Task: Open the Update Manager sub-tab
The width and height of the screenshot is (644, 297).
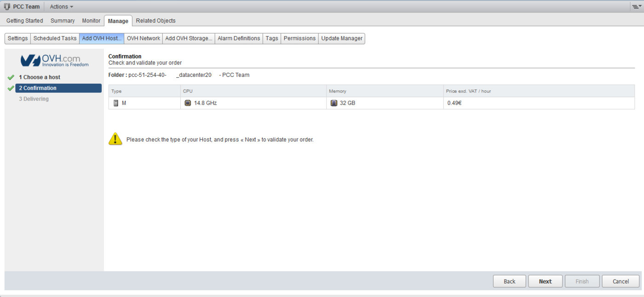Action: point(342,39)
